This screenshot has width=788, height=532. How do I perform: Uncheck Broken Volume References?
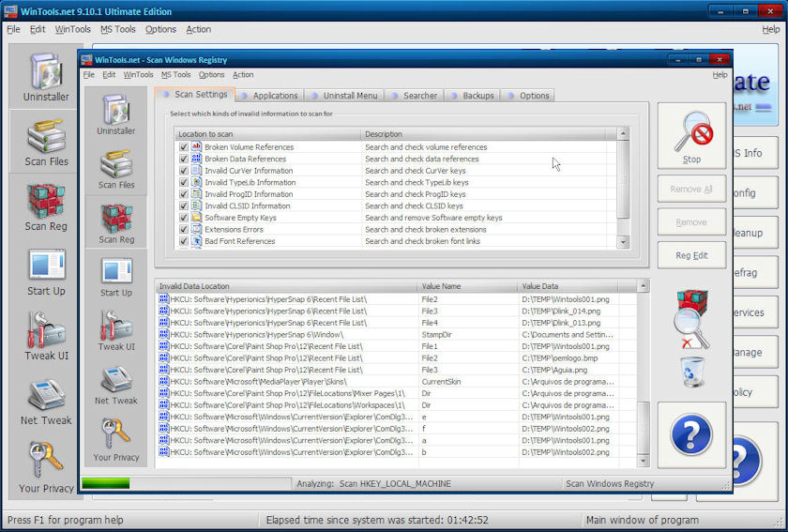tap(184, 146)
